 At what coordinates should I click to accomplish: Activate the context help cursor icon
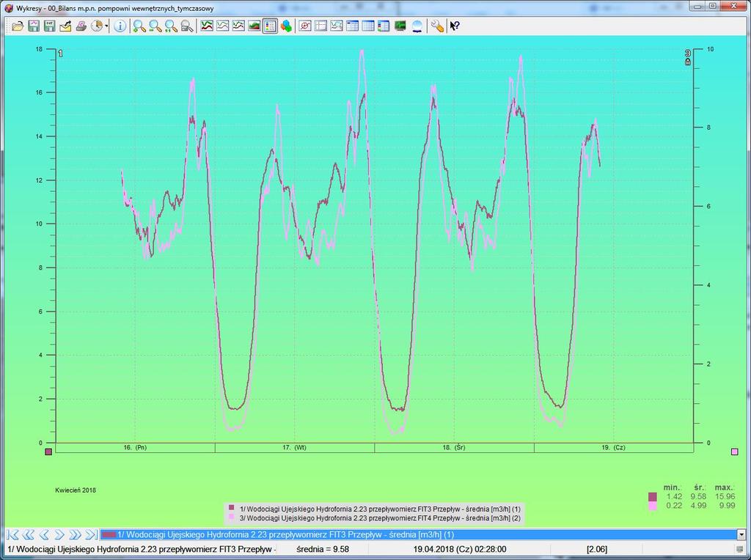[455, 26]
